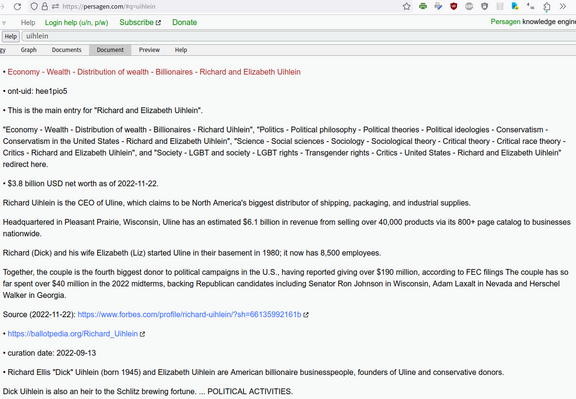The height and width of the screenshot is (399, 576).
Task: Open the Subscribe link
Action: point(136,22)
